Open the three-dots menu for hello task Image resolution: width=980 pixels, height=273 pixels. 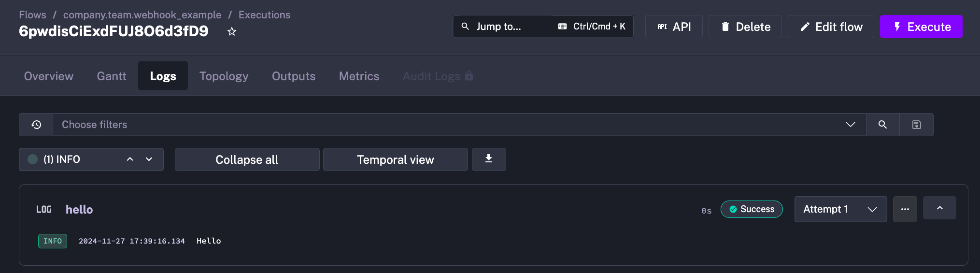click(905, 209)
